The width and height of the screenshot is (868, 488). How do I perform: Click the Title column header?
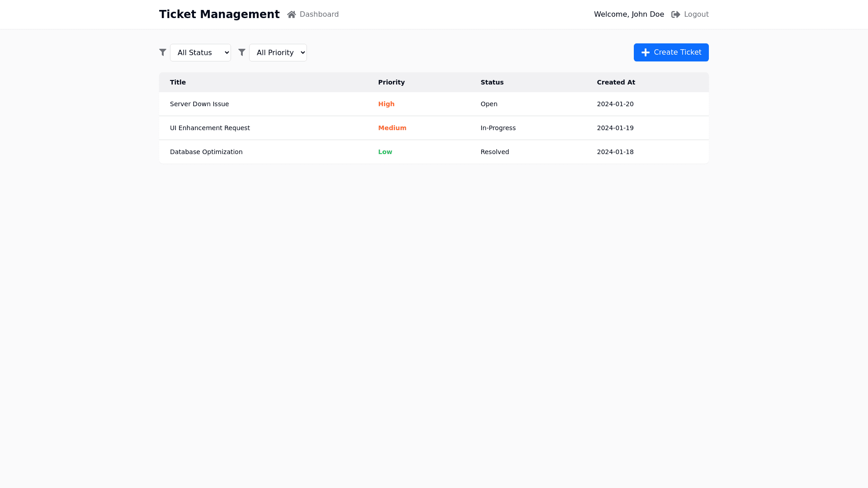coord(178,82)
